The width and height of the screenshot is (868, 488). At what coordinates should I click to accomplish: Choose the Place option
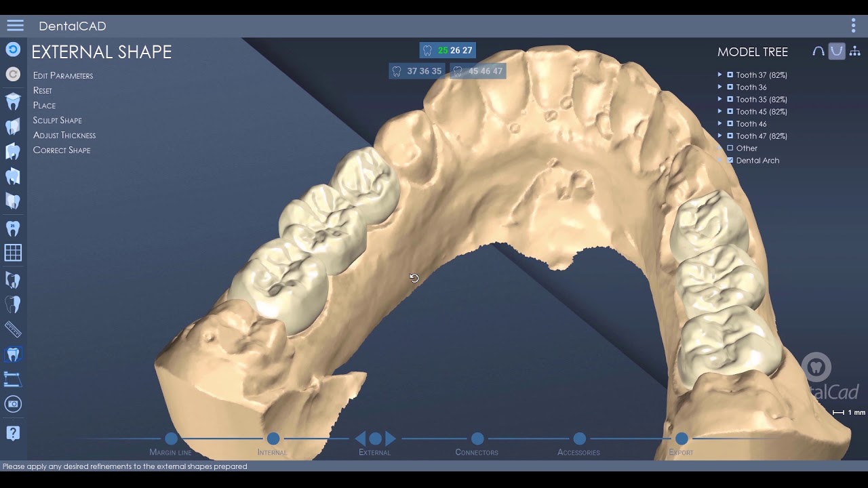[x=45, y=105]
